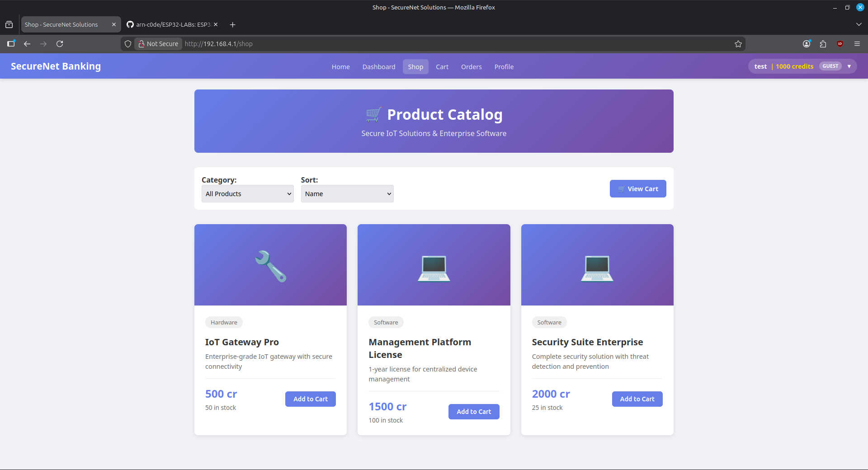Open the Orders nav item
The height and width of the screenshot is (470, 868).
(x=472, y=67)
